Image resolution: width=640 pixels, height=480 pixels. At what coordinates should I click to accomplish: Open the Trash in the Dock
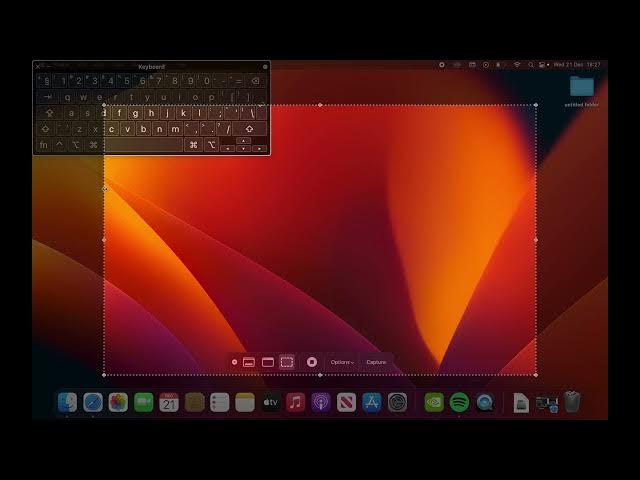click(x=572, y=402)
